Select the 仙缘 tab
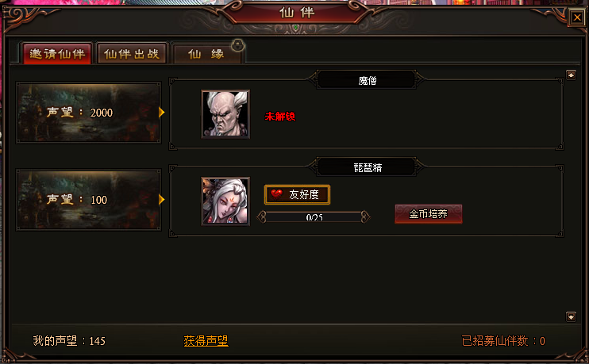This screenshot has width=589, height=364. pos(206,54)
